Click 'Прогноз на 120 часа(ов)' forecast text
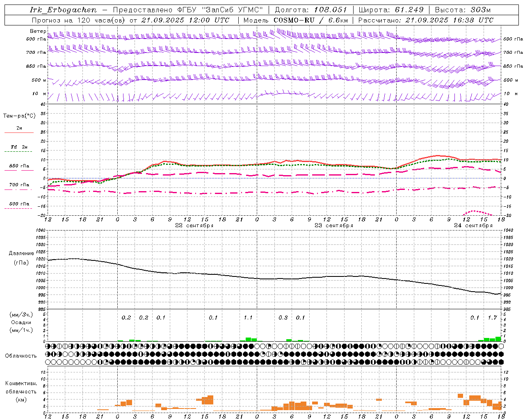Image resolution: width=525 pixels, height=420 pixels. (79, 20)
